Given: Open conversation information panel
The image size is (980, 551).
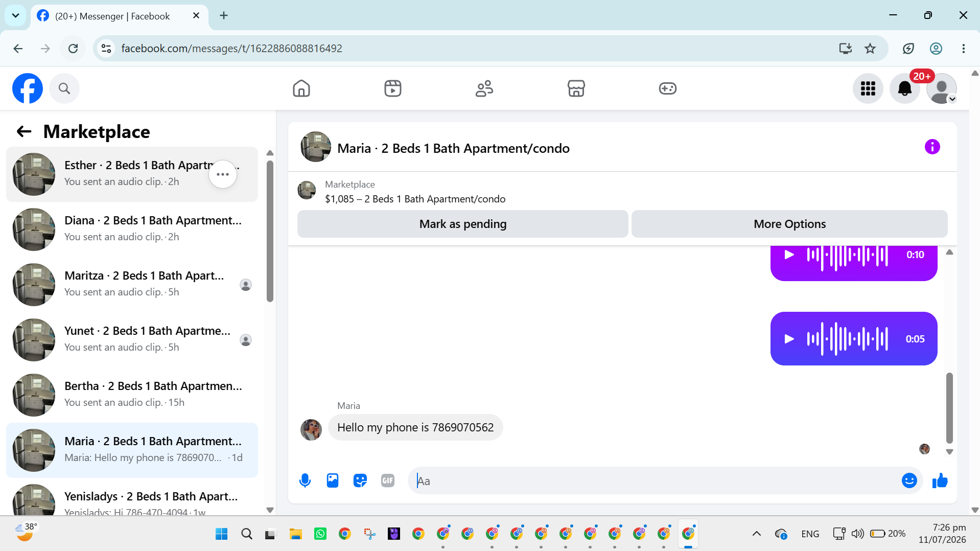Looking at the screenshot, I should click(932, 147).
